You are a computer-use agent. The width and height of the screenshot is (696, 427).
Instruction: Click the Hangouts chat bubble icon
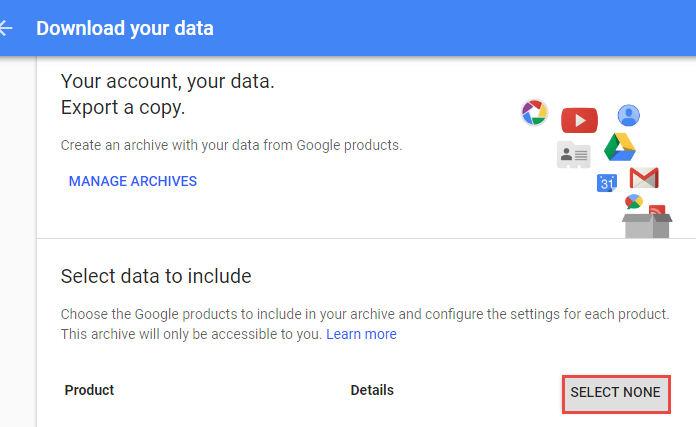point(634,202)
